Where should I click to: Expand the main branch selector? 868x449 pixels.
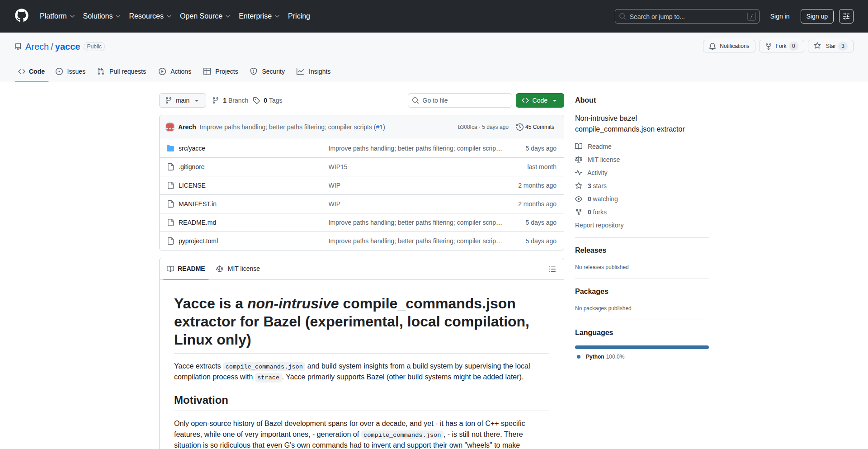click(182, 100)
